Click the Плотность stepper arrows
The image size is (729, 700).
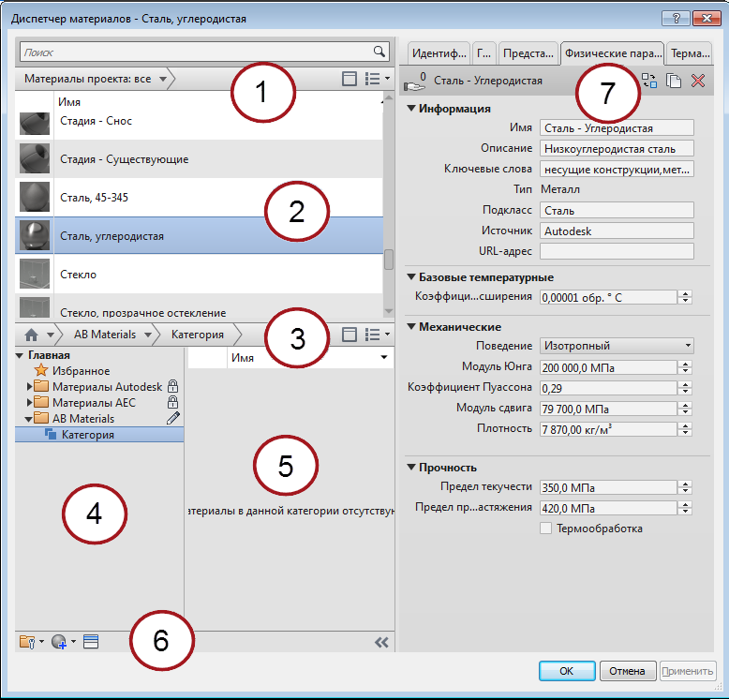point(685,429)
